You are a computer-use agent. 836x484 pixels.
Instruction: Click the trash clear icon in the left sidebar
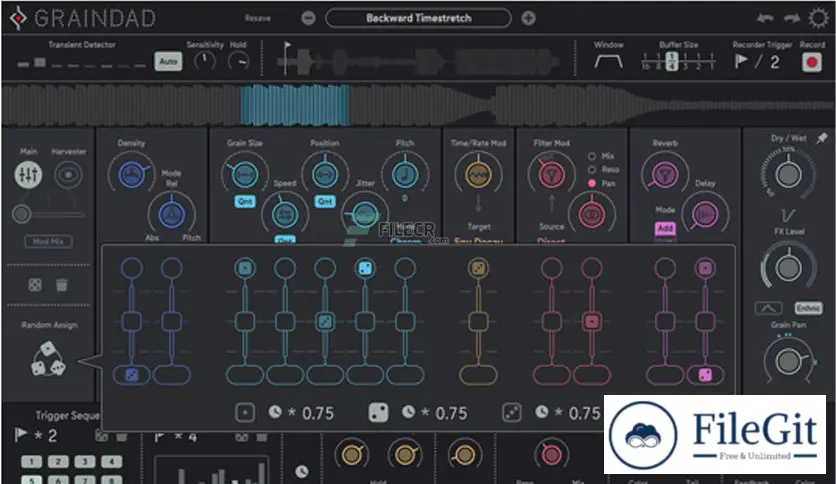pyautogui.click(x=62, y=285)
